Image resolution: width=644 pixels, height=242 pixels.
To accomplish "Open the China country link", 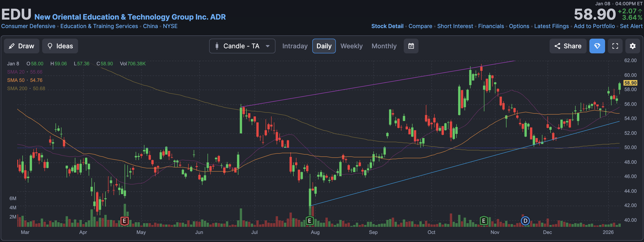I will (150, 26).
